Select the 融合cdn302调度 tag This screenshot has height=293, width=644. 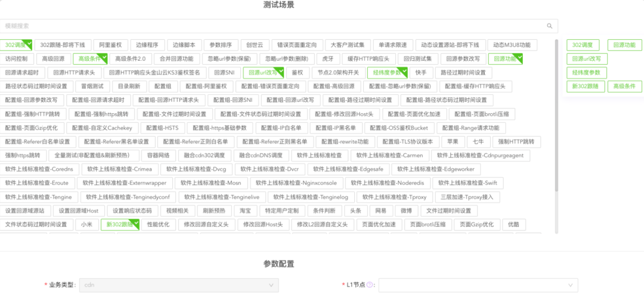205,156
